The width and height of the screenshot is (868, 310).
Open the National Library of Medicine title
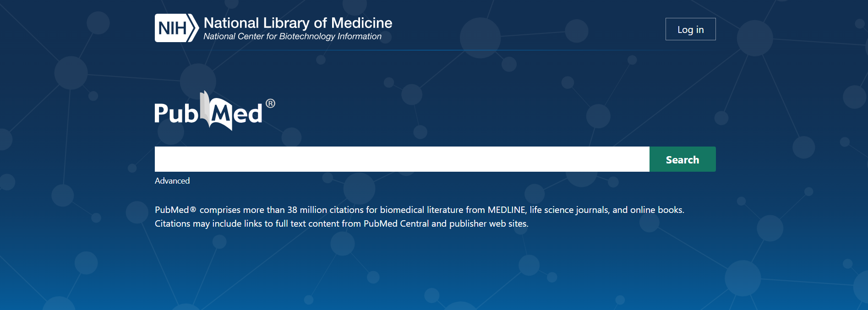[x=298, y=23]
